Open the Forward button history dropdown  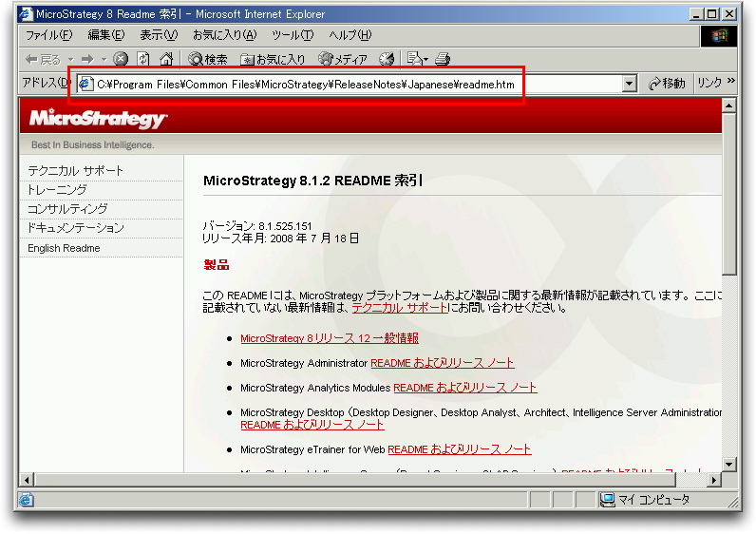tap(104, 59)
